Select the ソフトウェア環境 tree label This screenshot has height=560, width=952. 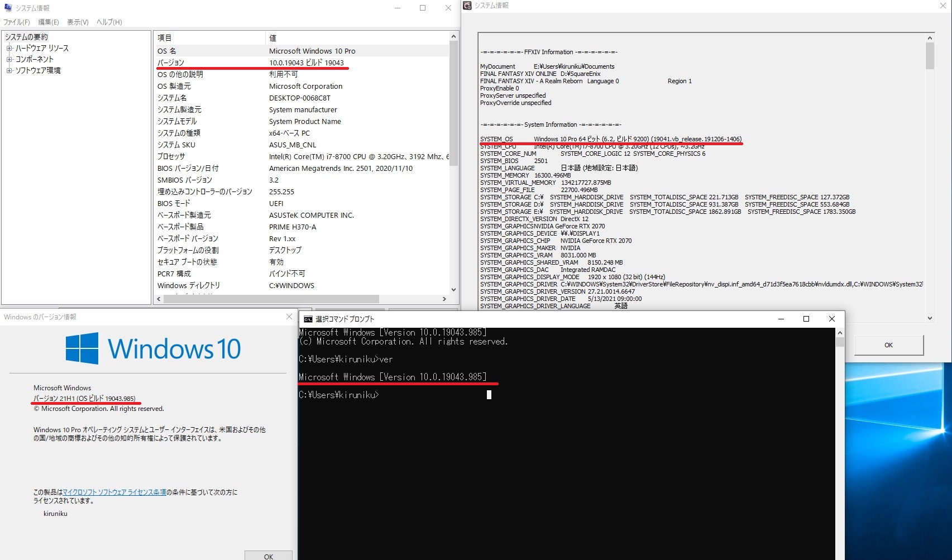pyautogui.click(x=38, y=70)
